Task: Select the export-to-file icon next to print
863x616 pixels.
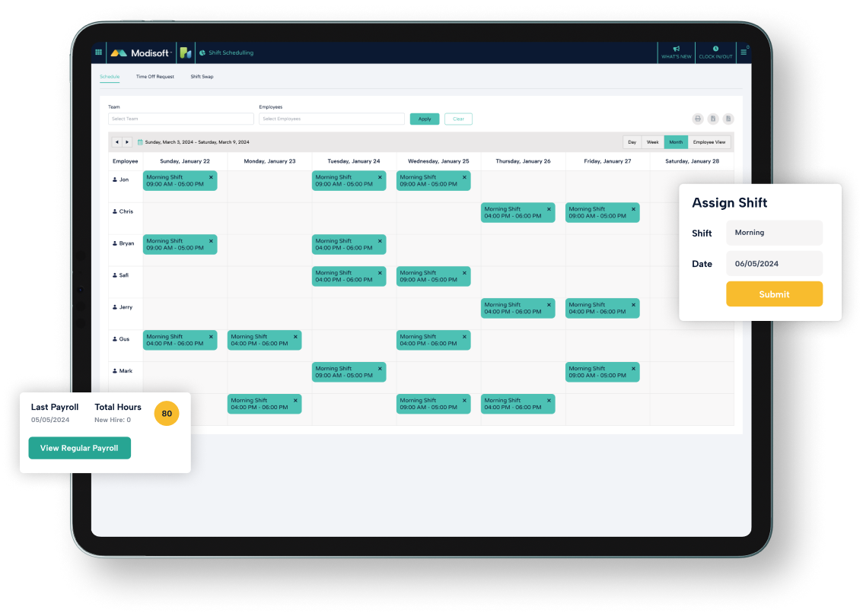Action: click(x=713, y=119)
